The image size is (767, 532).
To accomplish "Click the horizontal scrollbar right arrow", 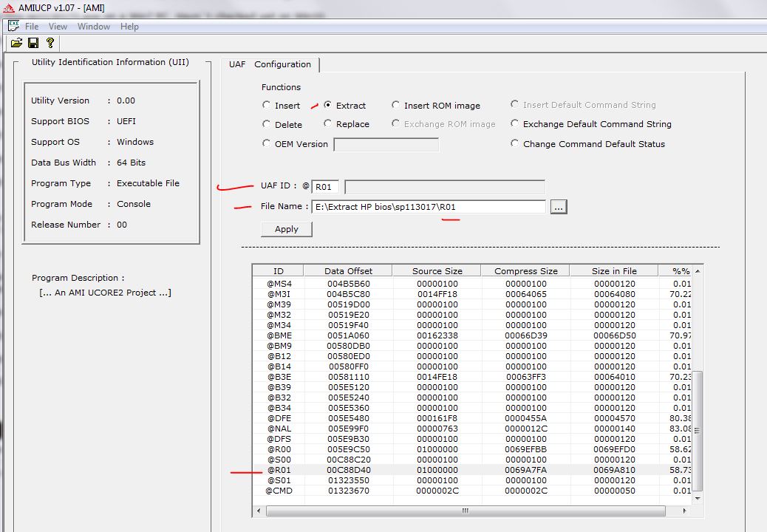I will click(x=685, y=511).
